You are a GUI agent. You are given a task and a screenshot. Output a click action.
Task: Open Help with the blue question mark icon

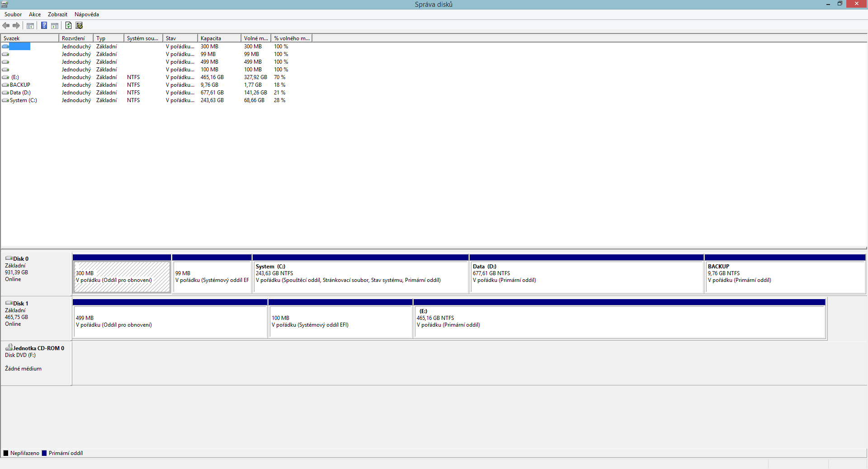pyautogui.click(x=44, y=26)
